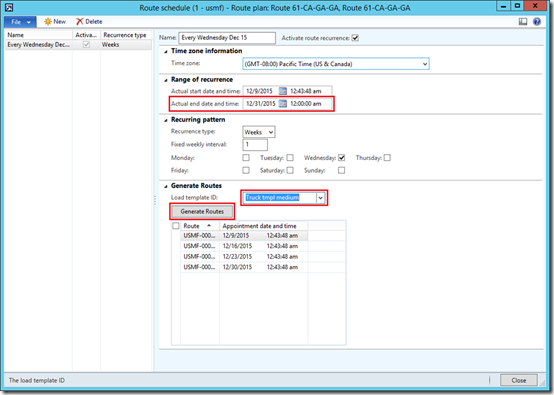The width and height of the screenshot is (554, 395).
Task: Click the actual start date field 12/9/2015
Action: (x=261, y=91)
